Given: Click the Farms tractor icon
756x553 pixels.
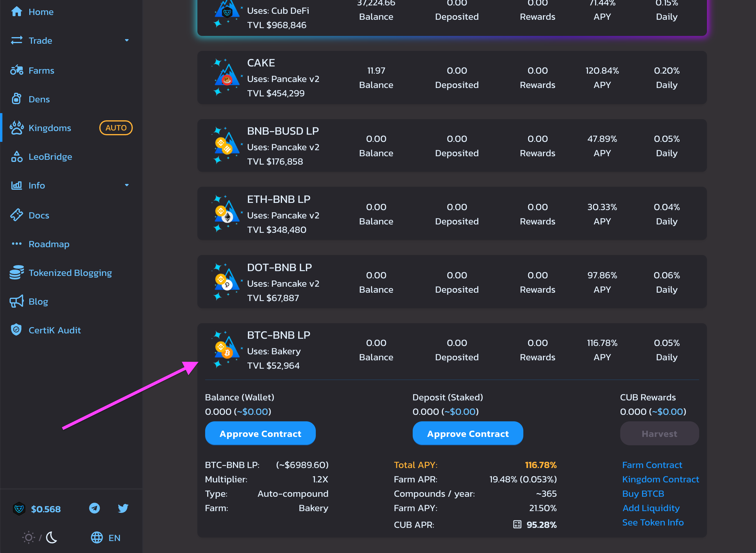Looking at the screenshot, I should click(x=16, y=70).
